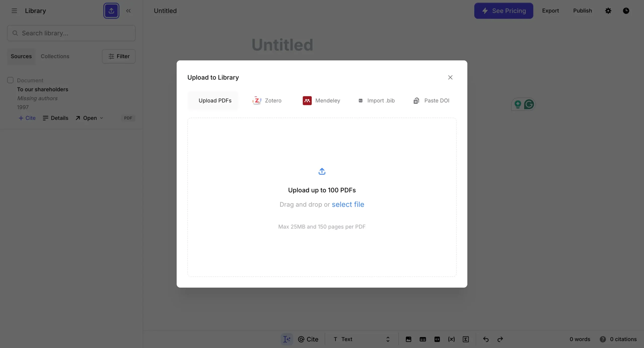Click the green lightbulb extension icon

pyautogui.click(x=518, y=104)
